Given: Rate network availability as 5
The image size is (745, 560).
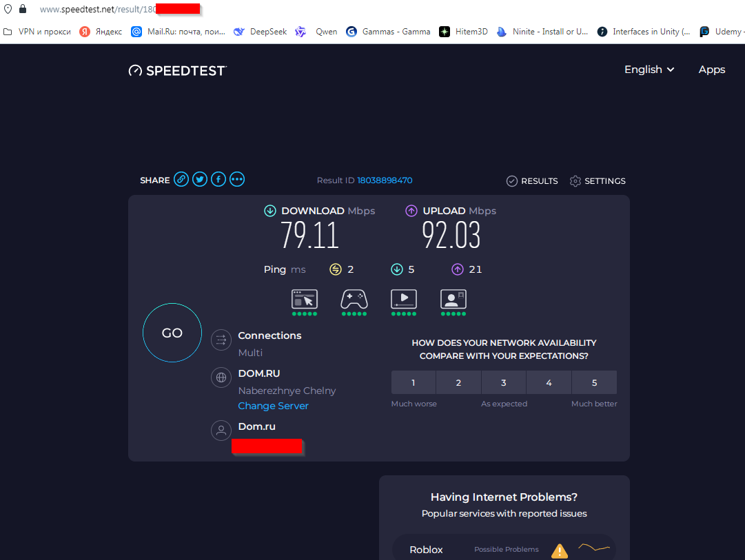Looking at the screenshot, I should click(x=594, y=382).
